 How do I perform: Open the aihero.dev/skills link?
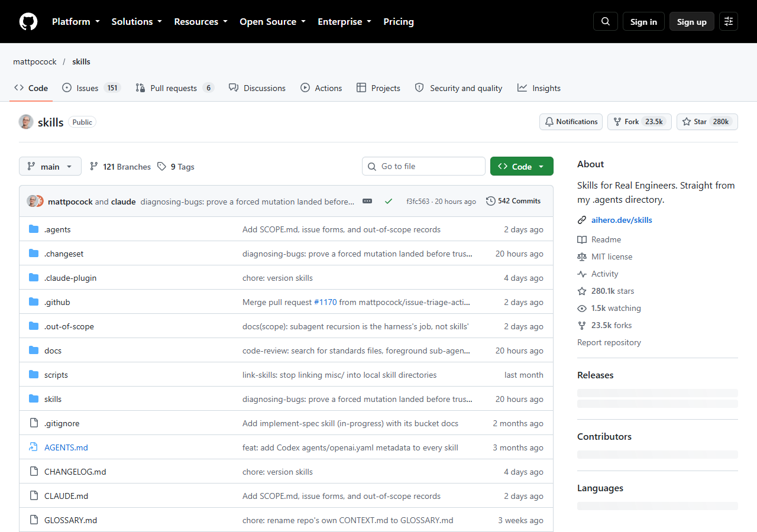click(x=622, y=220)
